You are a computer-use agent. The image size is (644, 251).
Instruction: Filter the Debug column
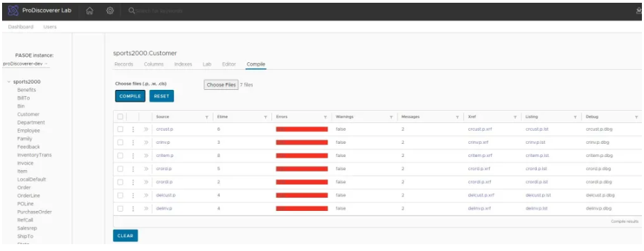[x=636, y=118]
